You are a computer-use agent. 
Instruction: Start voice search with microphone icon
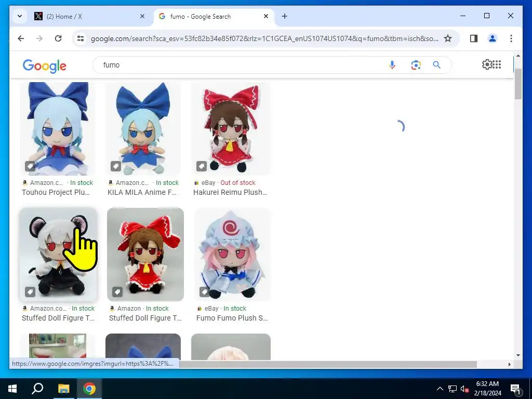point(392,65)
